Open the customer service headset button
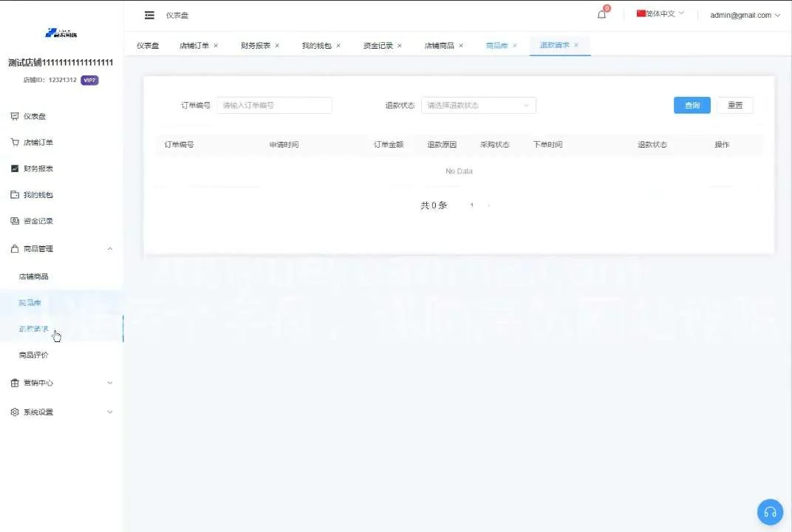 (770, 512)
